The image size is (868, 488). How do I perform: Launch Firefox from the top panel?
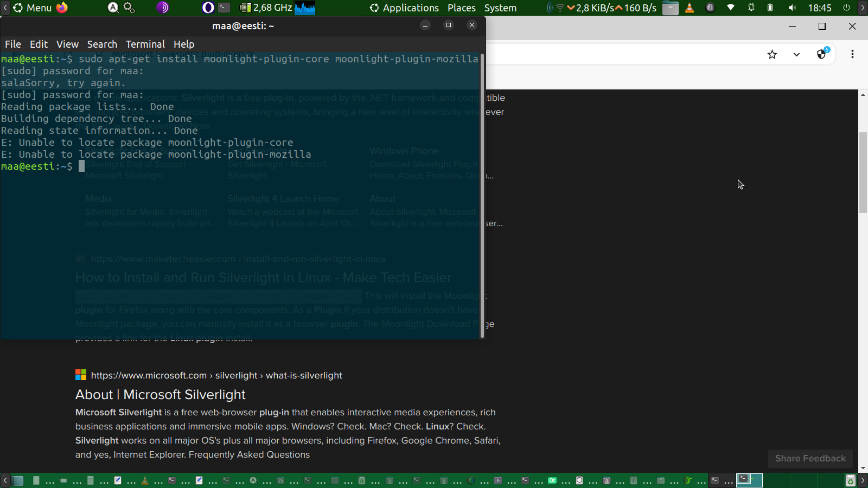62,8
